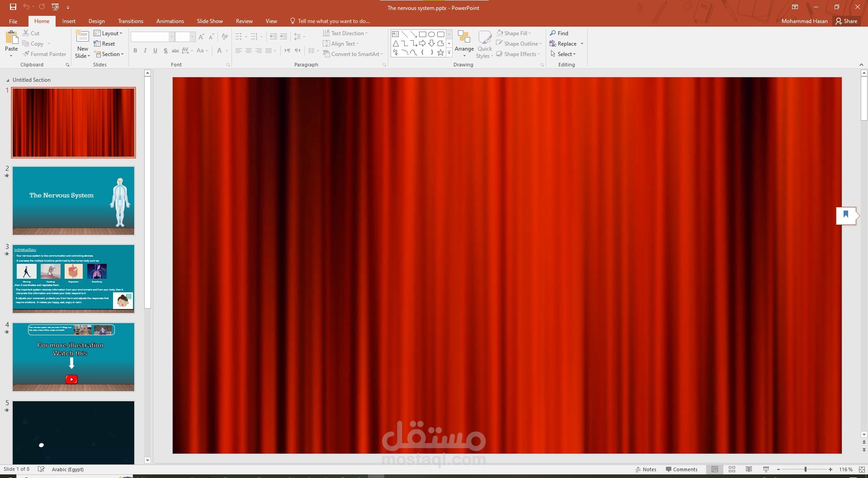Viewport: 868px width, 478px height.
Task: Increase list indent level
Action: click(283, 37)
